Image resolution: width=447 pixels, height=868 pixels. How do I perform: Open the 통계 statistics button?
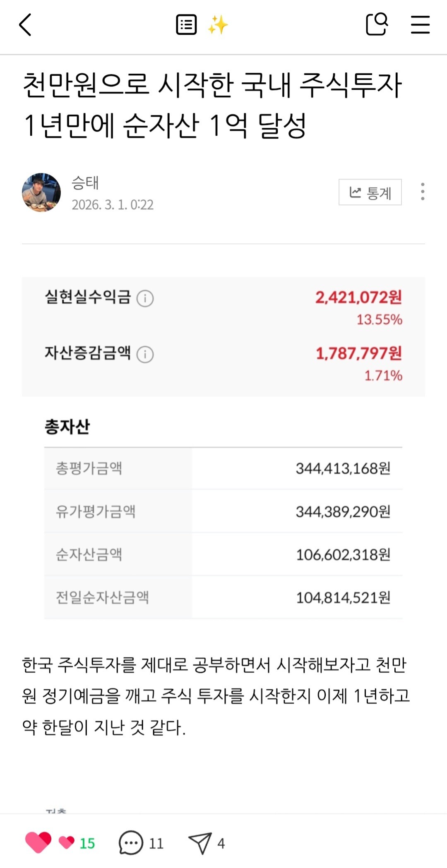click(370, 192)
